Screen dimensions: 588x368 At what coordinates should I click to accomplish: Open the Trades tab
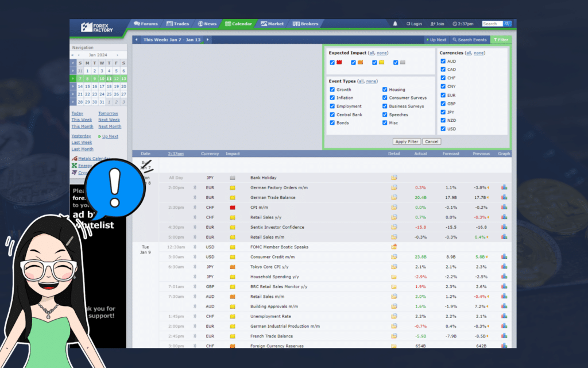pos(178,24)
